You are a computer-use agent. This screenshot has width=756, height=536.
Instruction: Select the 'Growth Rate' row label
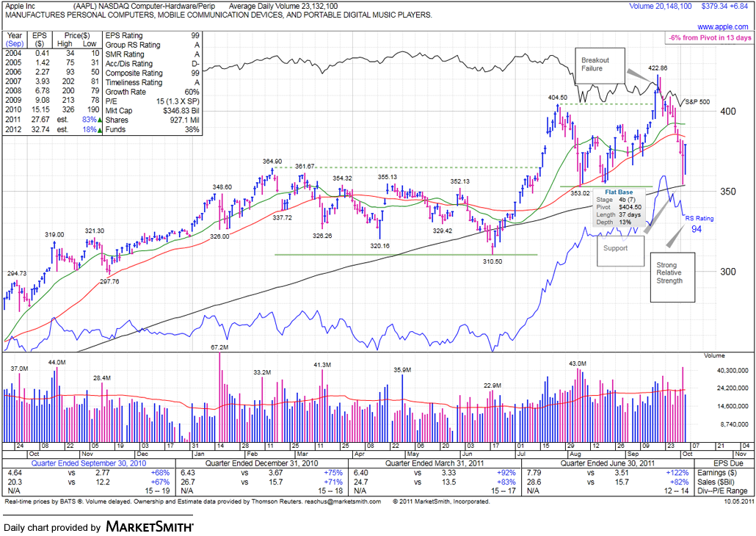click(126, 92)
